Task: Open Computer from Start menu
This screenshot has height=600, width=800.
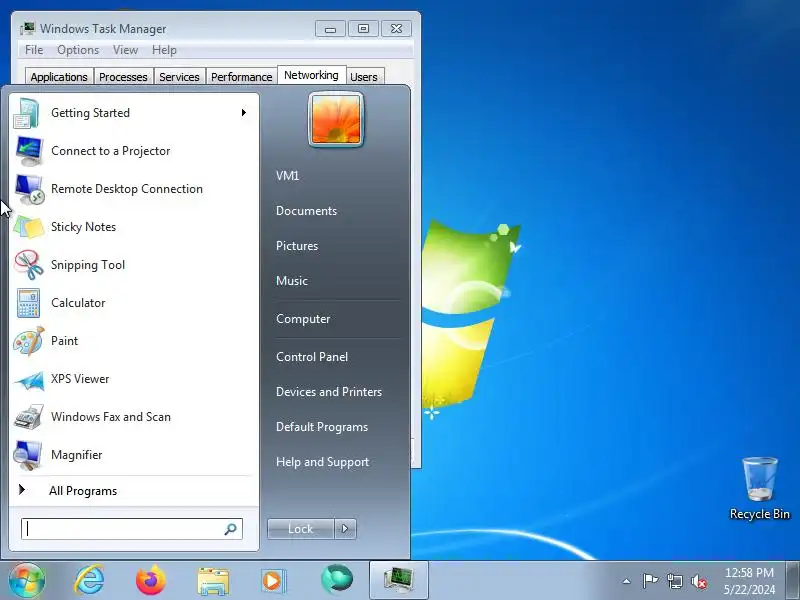Action: click(x=303, y=319)
